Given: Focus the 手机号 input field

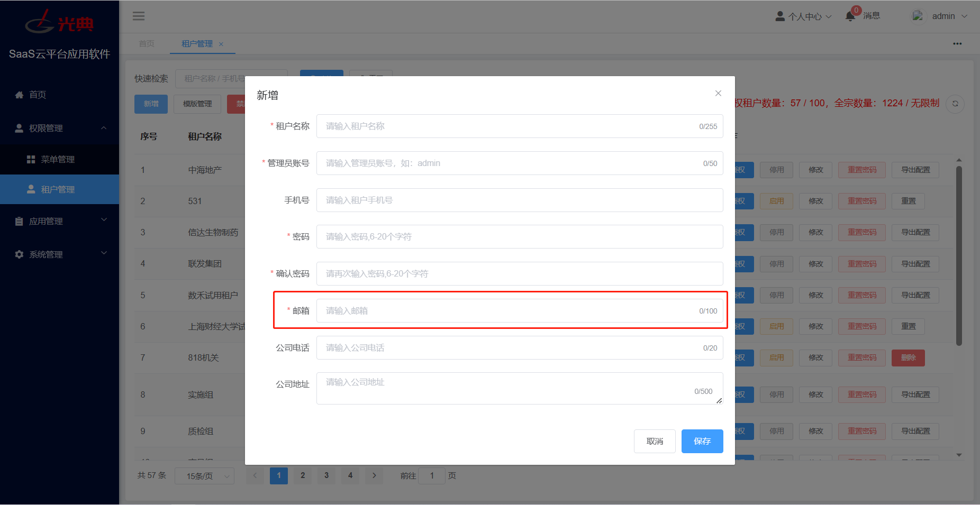Looking at the screenshot, I should 520,200.
